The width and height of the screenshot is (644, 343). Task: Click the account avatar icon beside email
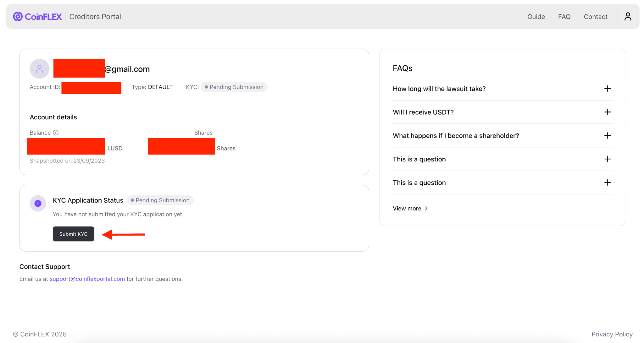pos(40,69)
